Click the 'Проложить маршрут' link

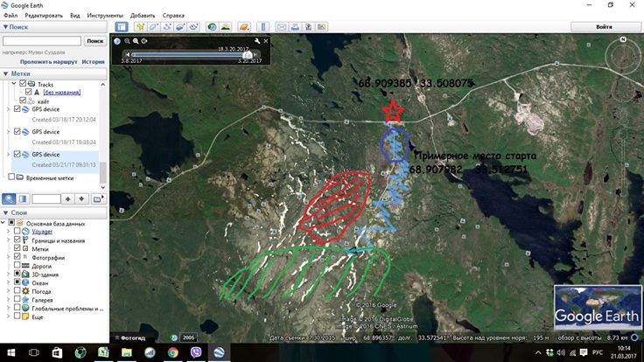point(48,61)
